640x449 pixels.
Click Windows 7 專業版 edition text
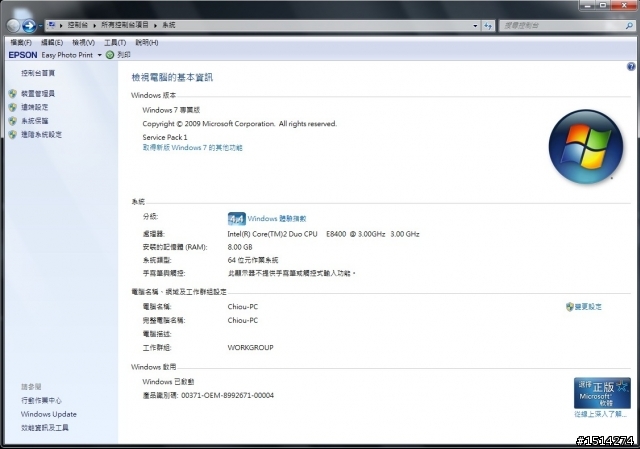pos(171,110)
